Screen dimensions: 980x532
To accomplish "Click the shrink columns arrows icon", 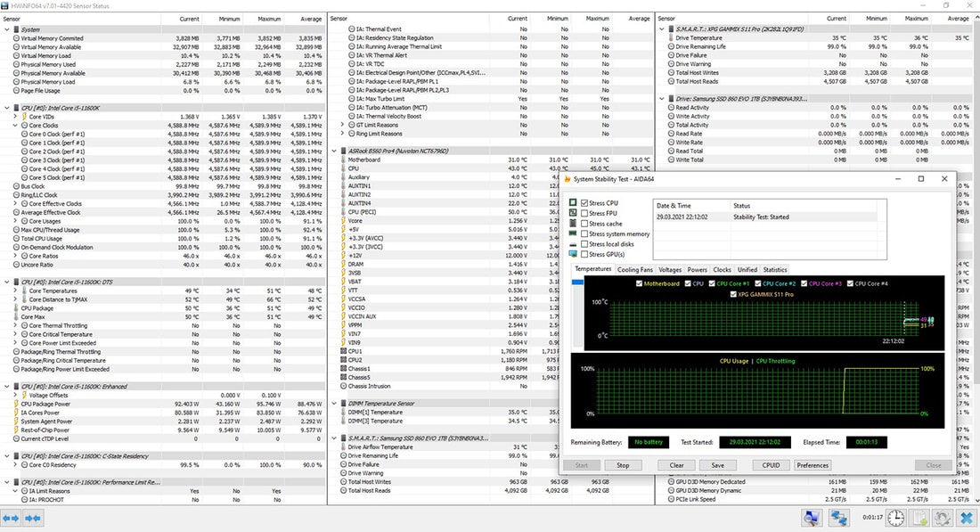I will coord(33,518).
